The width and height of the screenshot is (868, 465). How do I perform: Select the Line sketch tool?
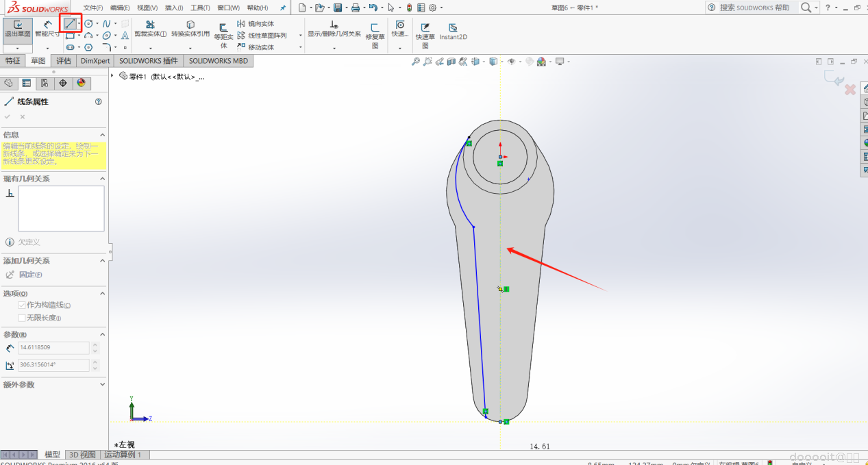coord(70,23)
